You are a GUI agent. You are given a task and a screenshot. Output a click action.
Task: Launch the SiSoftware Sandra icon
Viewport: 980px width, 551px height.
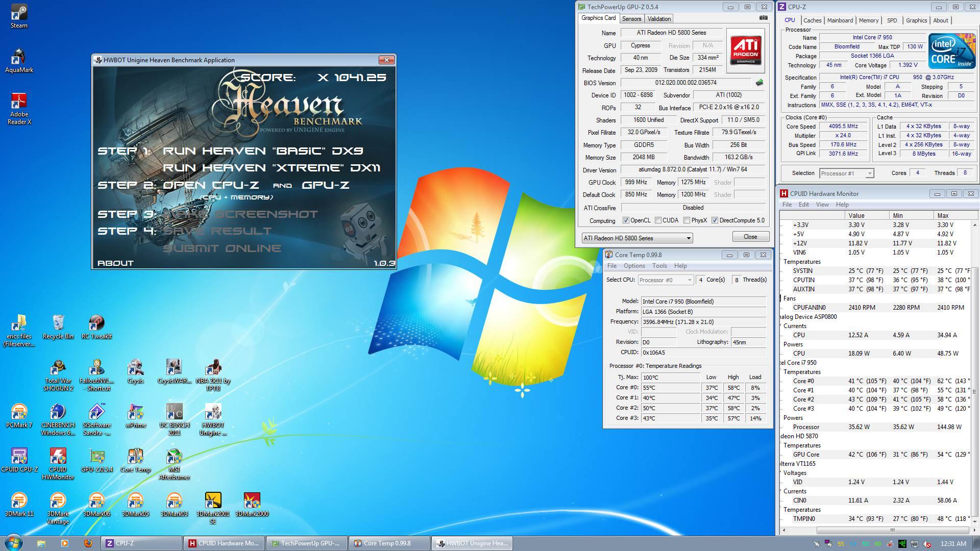(x=96, y=419)
